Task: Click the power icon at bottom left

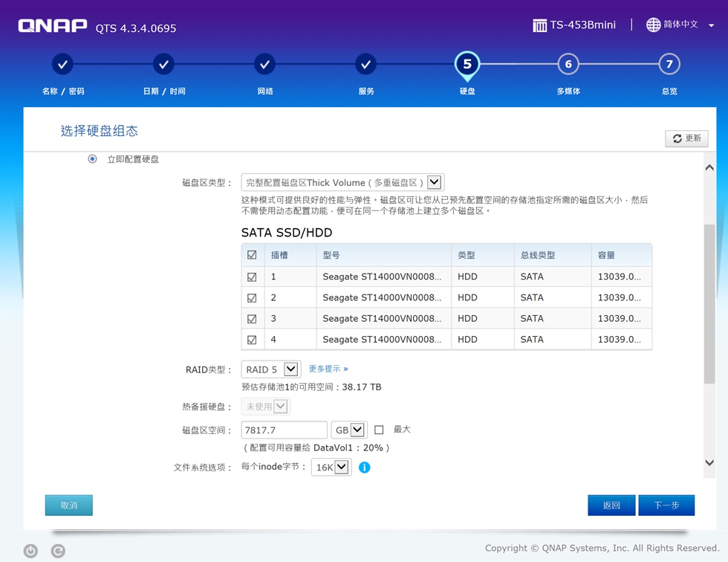Action: pyautogui.click(x=30, y=551)
